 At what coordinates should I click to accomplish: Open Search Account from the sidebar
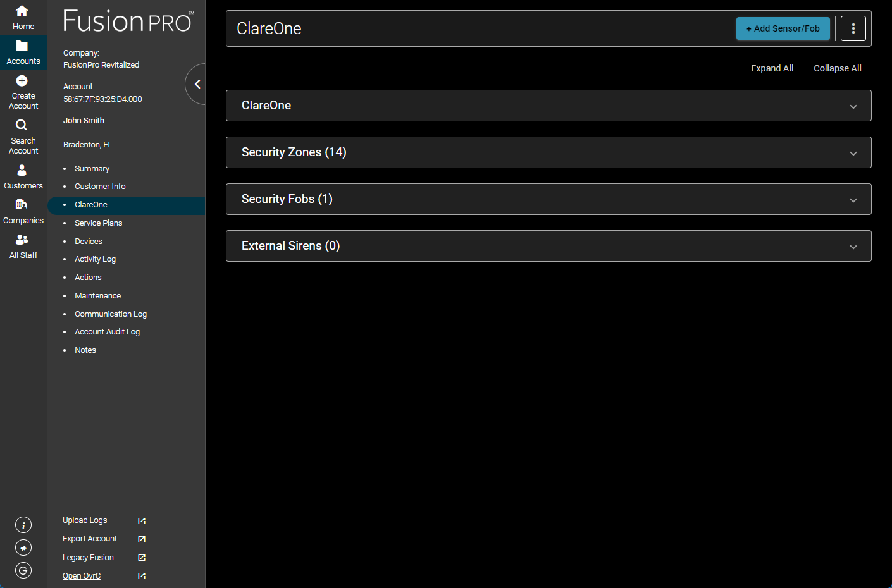(x=23, y=135)
